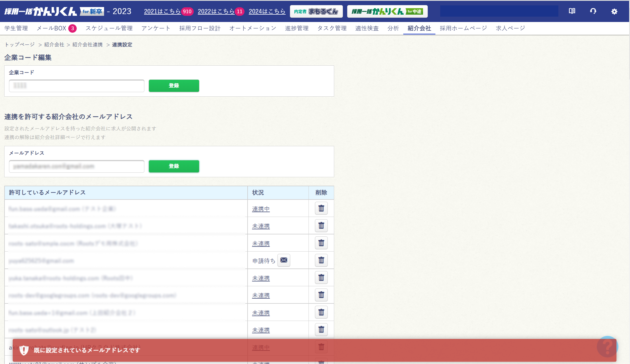Open the 進捗管理 tab
This screenshot has width=630, height=364.
[x=297, y=28]
